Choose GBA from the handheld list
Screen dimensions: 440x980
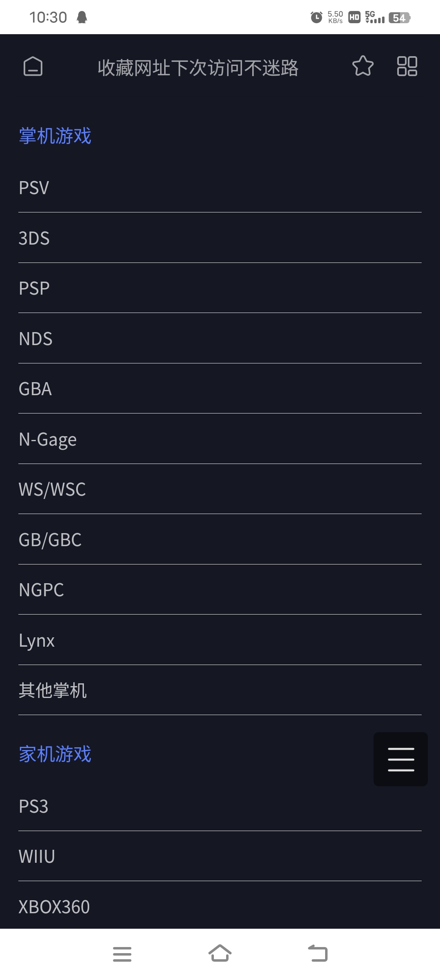pos(220,389)
